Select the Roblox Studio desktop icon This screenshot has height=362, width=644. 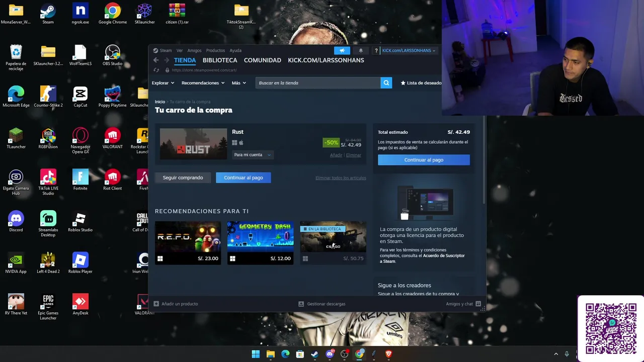tap(80, 221)
